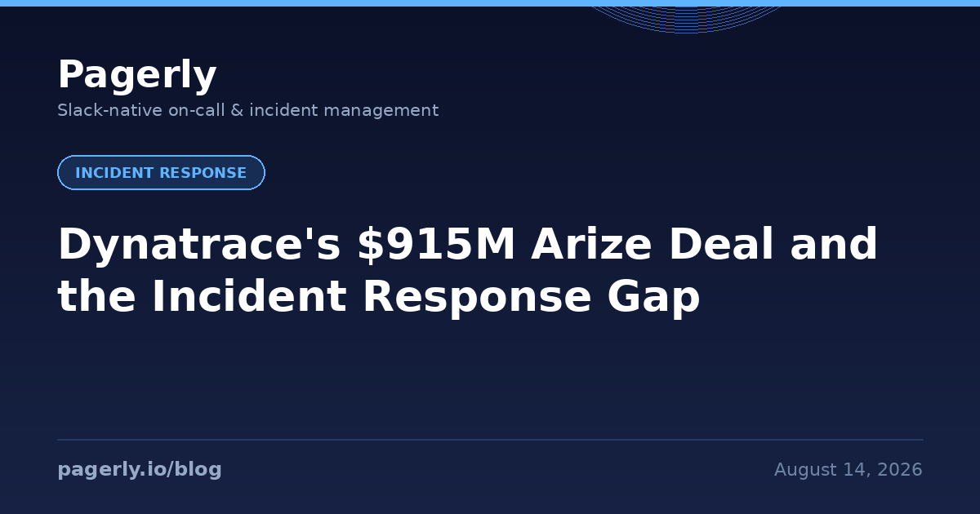The height and width of the screenshot is (514, 980).
Task: Click the INCIDENT RESPONSE category badge
Action: coord(161,173)
